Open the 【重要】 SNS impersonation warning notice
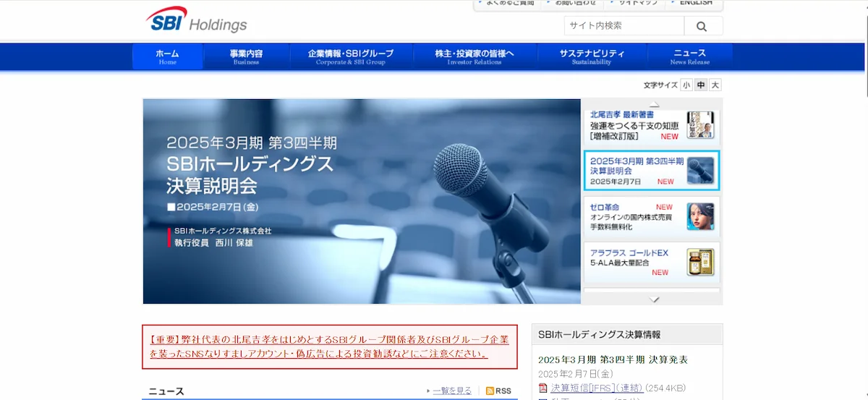868x400 pixels. [330, 346]
